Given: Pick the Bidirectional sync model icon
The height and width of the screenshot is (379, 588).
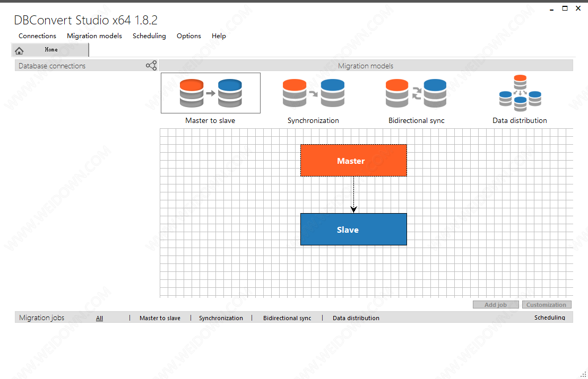Looking at the screenshot, I should 416,93.
